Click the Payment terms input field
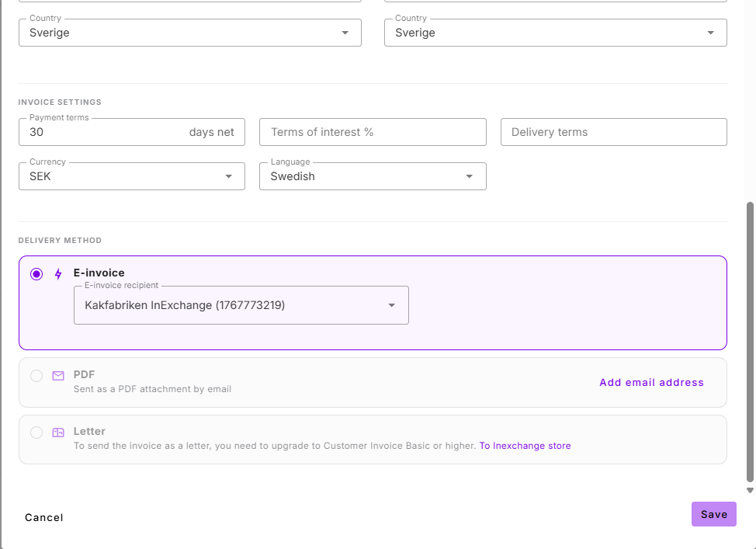 132,132
